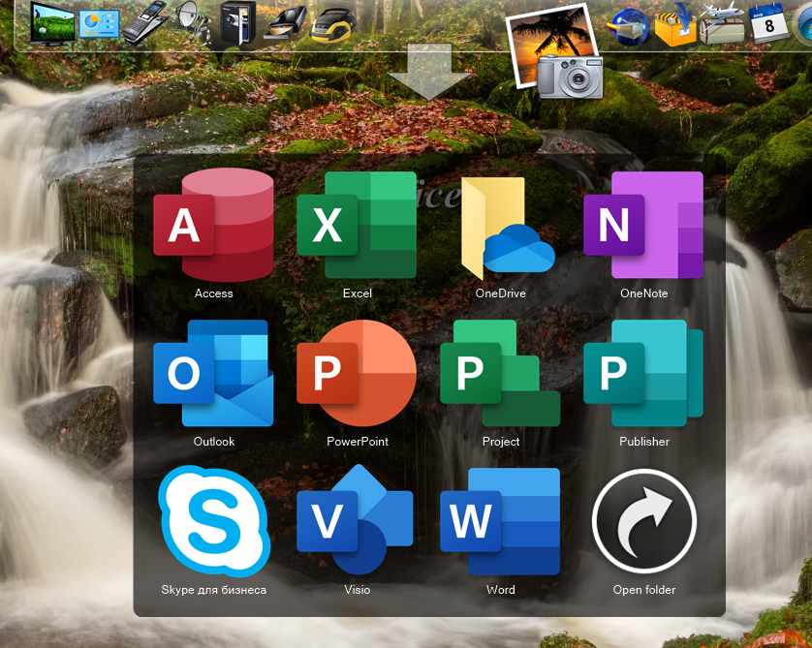This screenshot has width=812, height=648.
Task: Open the OneDrive folder icon
Action: 508,227
